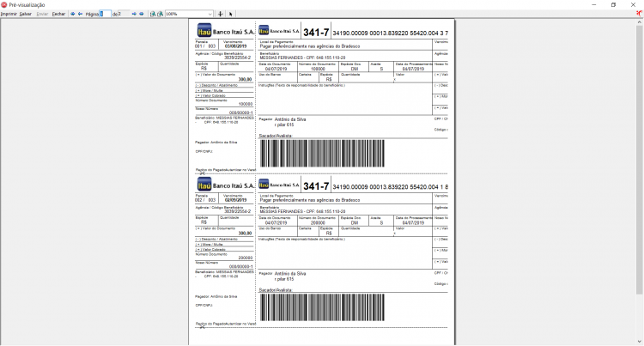Click the large Itaú logo on first boleto
The width and height of the screenshot is (644, 346).
[x=204, y=31]
